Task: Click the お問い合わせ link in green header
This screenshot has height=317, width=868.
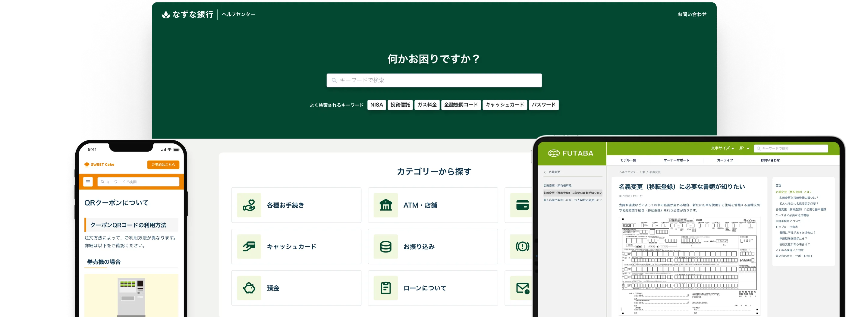Action: 691,14
